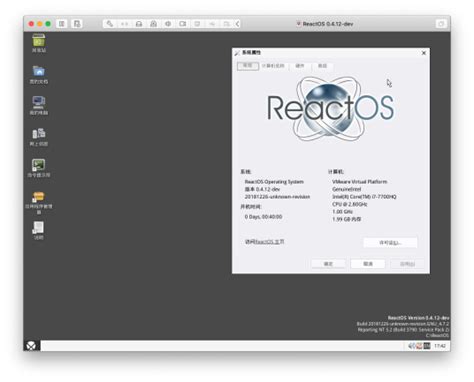Viewport: 474px width, 382px height.
Task: Click the volume speaker tray icon
Action: (x=412, y=346)
